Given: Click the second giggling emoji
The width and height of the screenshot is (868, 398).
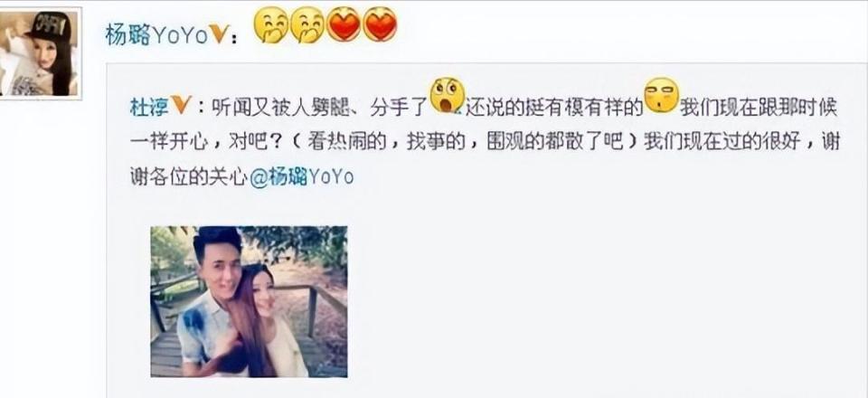Looking at the screenshot, I should pyautogui.click(x=307, y=25).
